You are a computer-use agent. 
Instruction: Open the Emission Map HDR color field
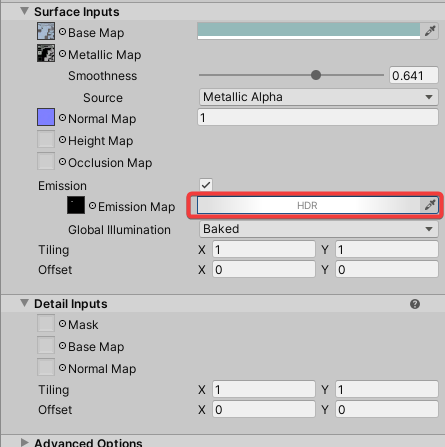(x=309, y=205)
